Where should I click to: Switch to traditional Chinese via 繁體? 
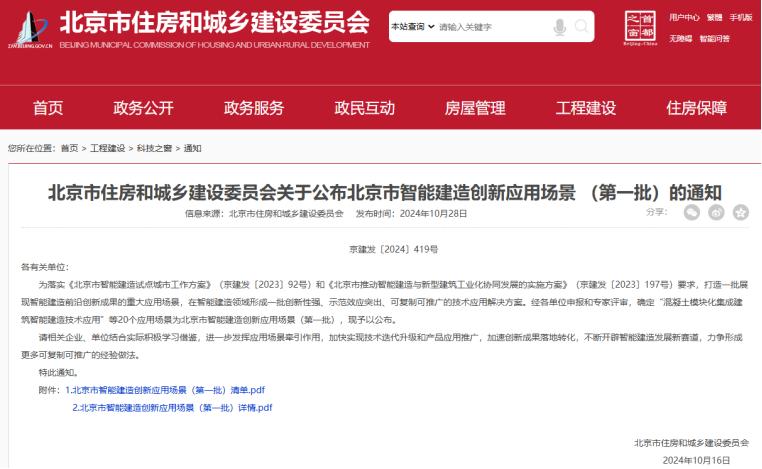click(714, 17)
